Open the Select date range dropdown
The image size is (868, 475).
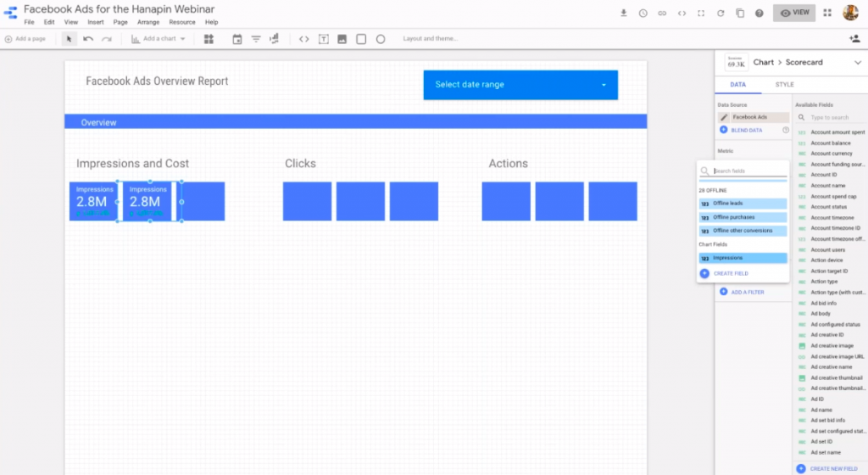coord(520,85)
